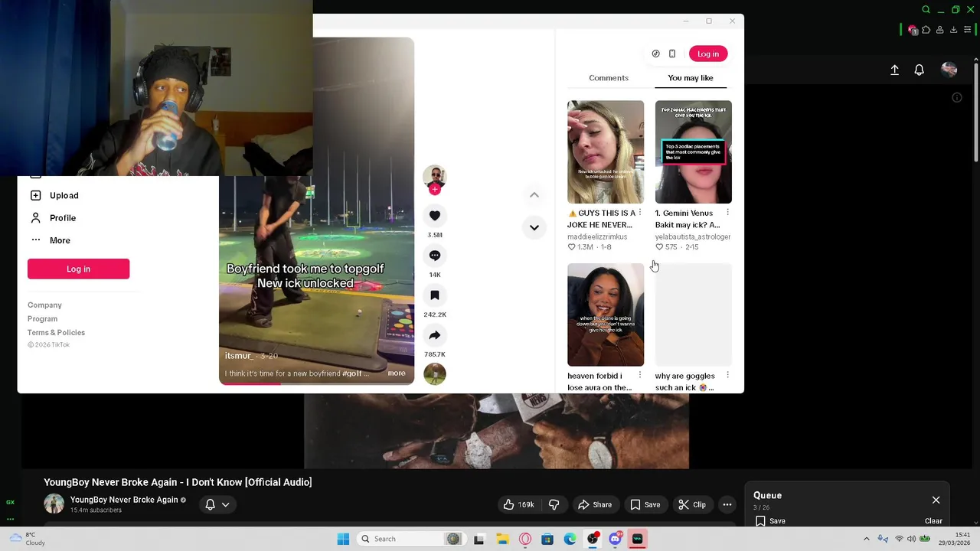Show hidden icons in the system tray
This screenshot has height=551, width=980.
pyautogui.click(x=867, y=539)
